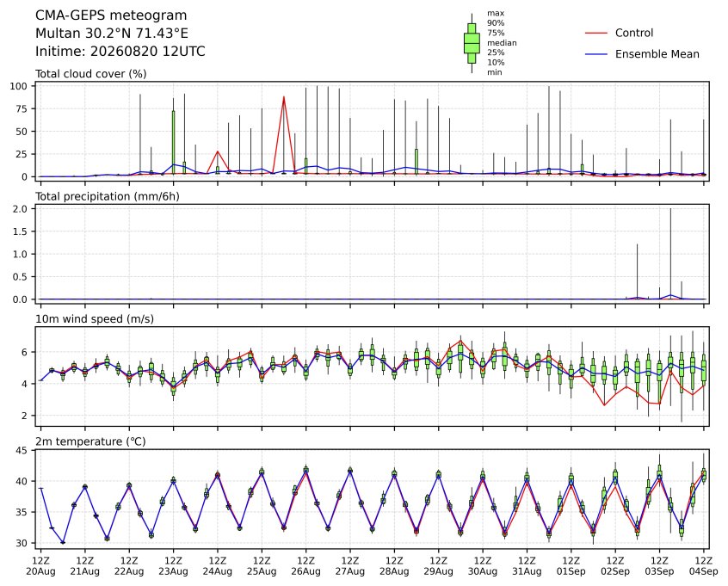The image size is (728, 586).
Task: Click the "min" label in box legend
Action: tap(495, 72)
